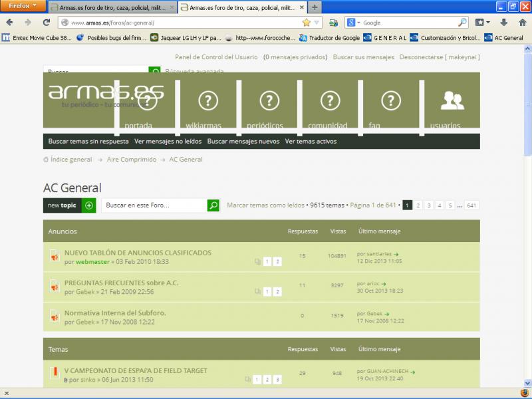Screen dimensions: 532x399
Task: Click the green forum search magnifier button
Action: pyautogui.click(x=213, y=205)
